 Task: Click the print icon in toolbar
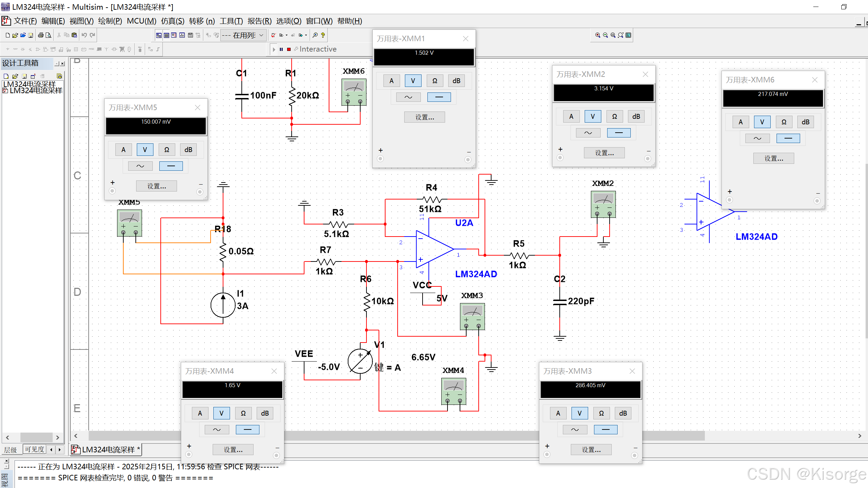(41, 35)
